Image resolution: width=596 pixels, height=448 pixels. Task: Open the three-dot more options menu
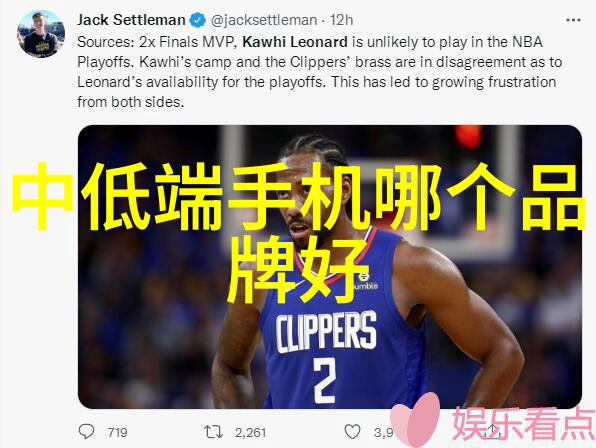point(573,20)
